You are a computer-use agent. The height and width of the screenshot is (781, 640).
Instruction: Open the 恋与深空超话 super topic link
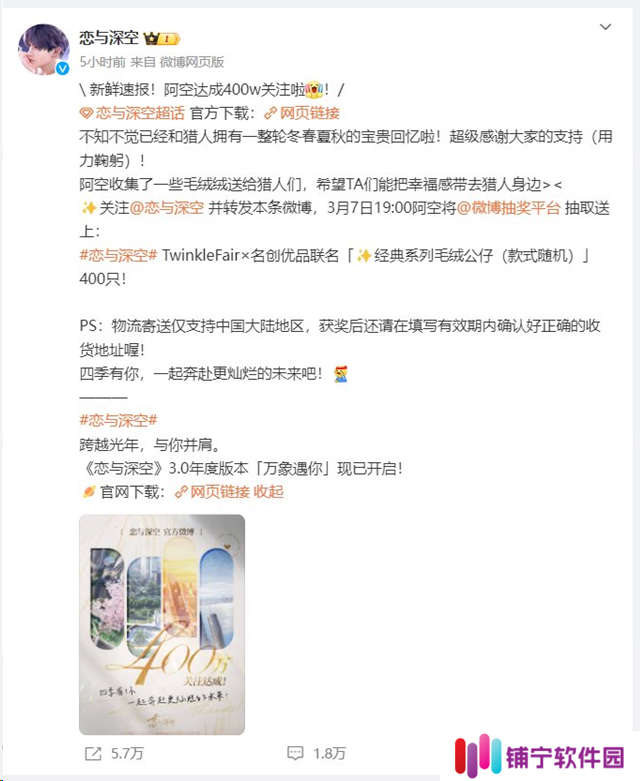coord(140,113)
